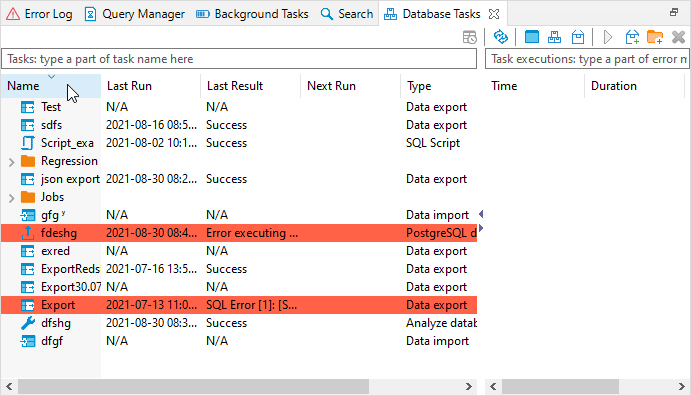Minimize the view using the top-right panel icon

(674, 12)
